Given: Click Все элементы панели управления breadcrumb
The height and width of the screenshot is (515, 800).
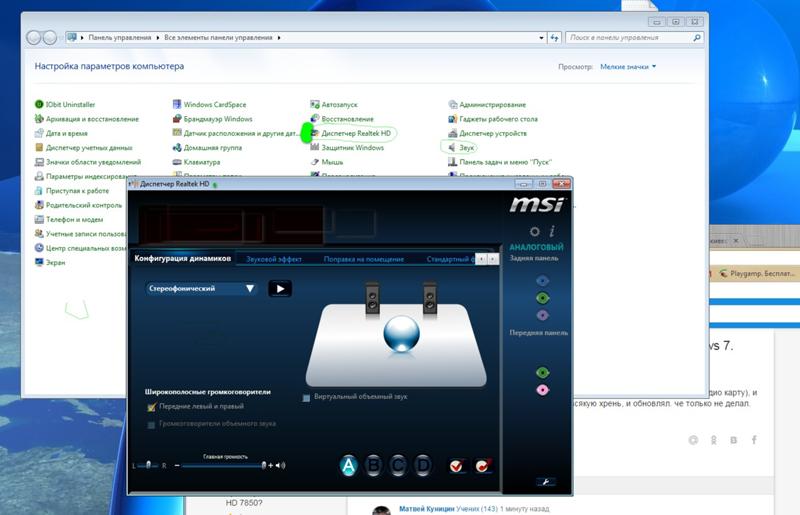Looking at the screenshot, I should tap(218, 37).
